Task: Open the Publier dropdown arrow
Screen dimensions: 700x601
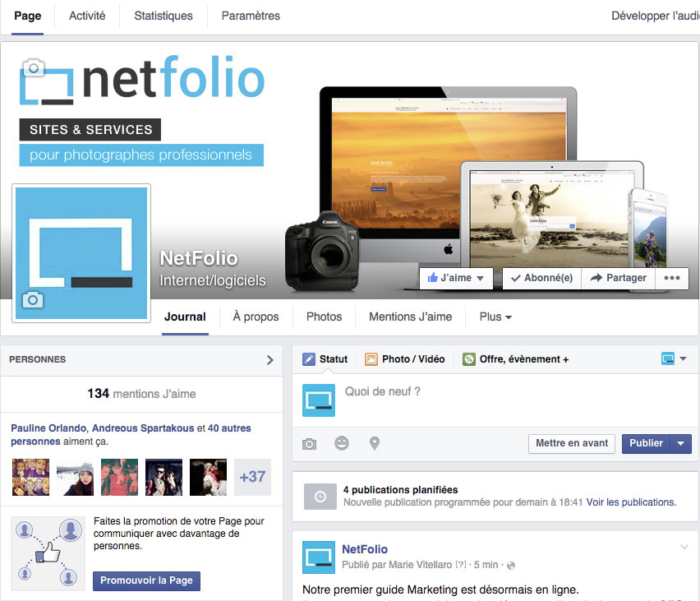Action: pyautogui.click(x=681, y=444)
